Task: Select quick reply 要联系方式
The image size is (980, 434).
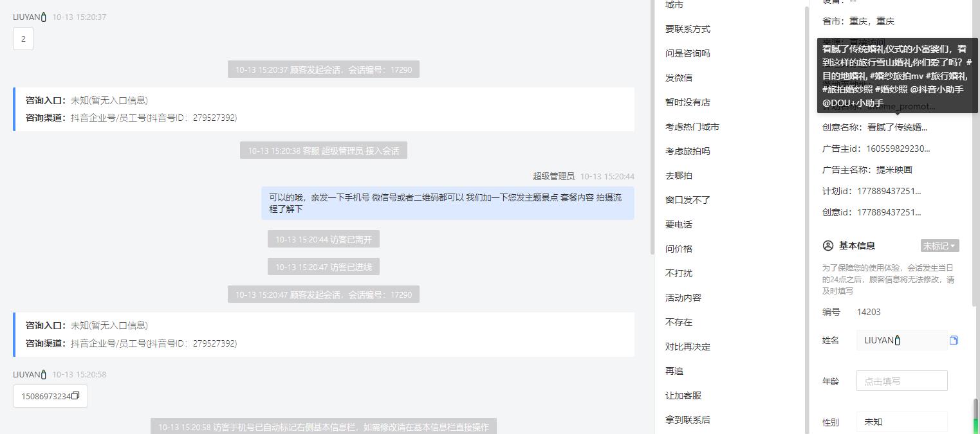Action: 688,29
